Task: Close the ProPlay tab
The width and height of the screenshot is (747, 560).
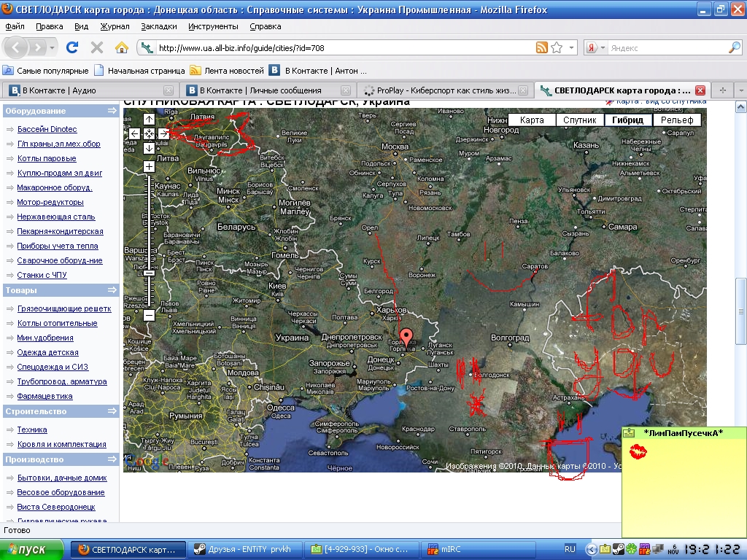Action: [523, 90]
